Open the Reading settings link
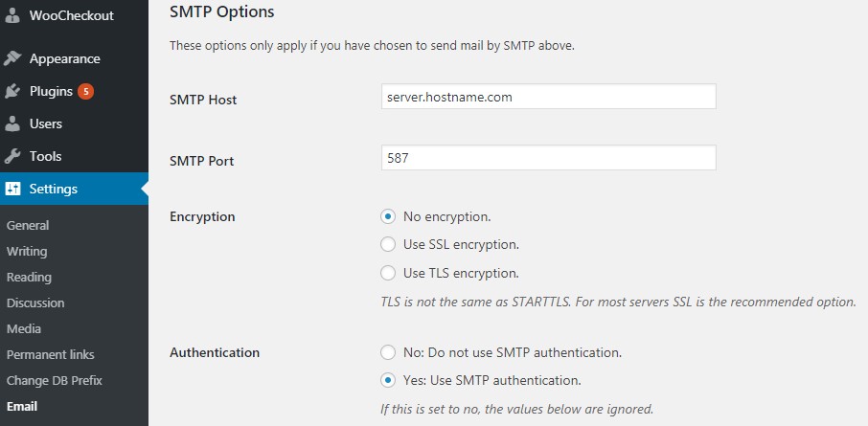 29,278
